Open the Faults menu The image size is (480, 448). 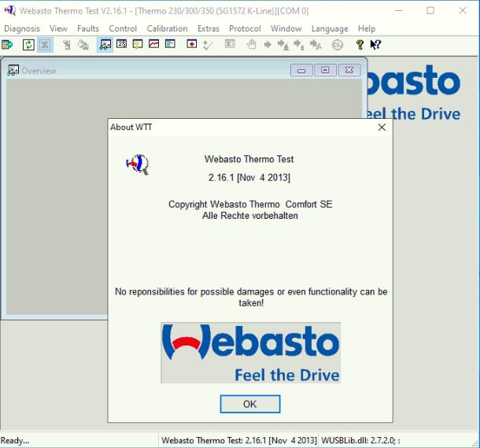[88, 28]
